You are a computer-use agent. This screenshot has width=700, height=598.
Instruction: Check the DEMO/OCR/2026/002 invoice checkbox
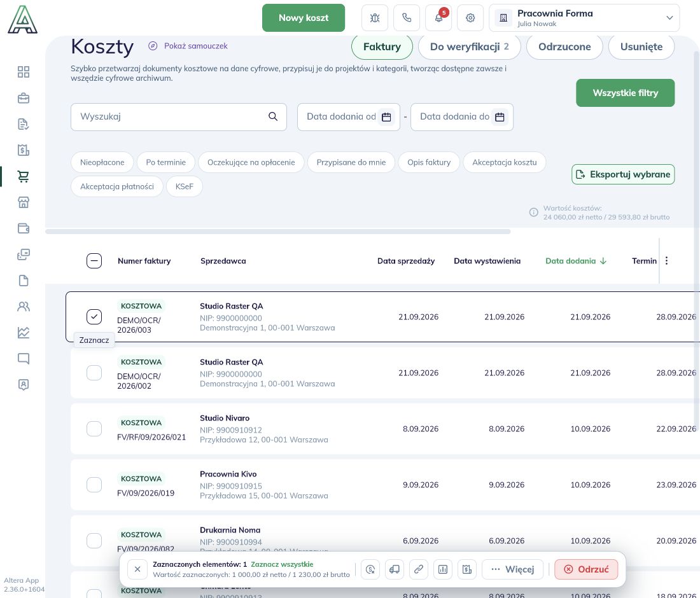click(94, 373)
